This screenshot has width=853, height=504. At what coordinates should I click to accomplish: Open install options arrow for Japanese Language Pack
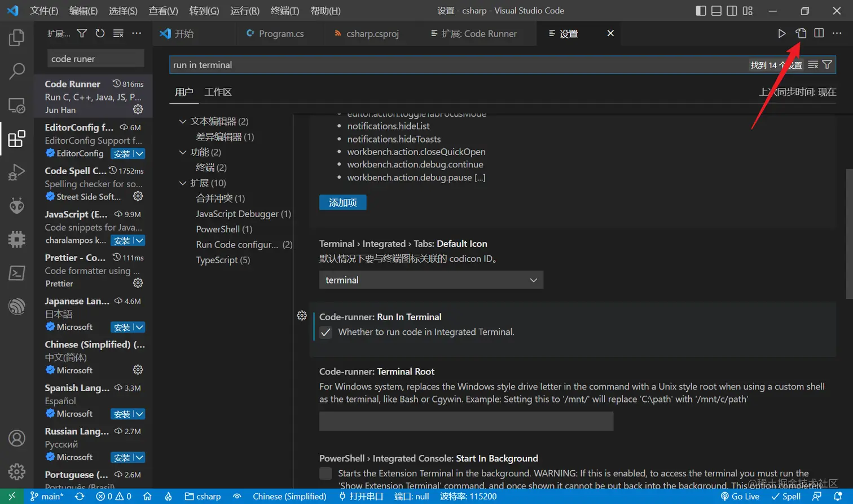point(139,328)
